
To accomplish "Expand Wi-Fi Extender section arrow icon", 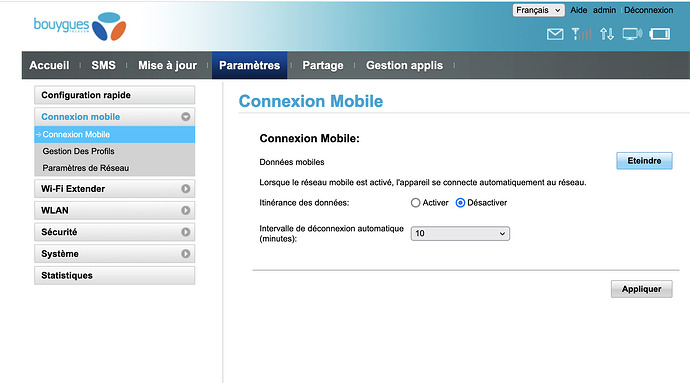I will [x=186, y=189].
